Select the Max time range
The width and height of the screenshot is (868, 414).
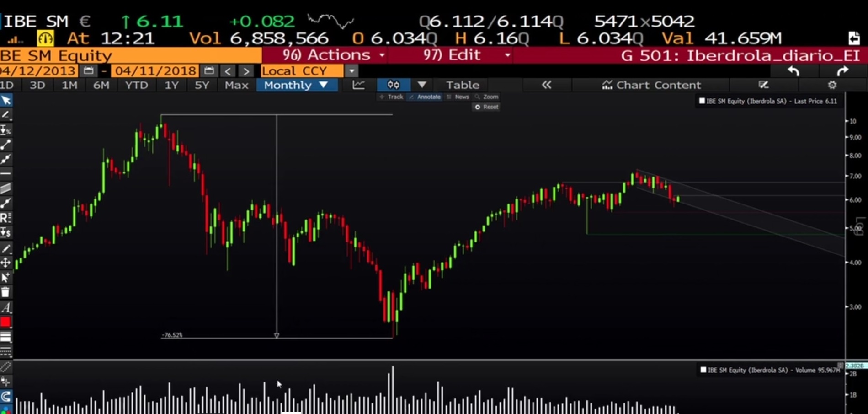236,85
